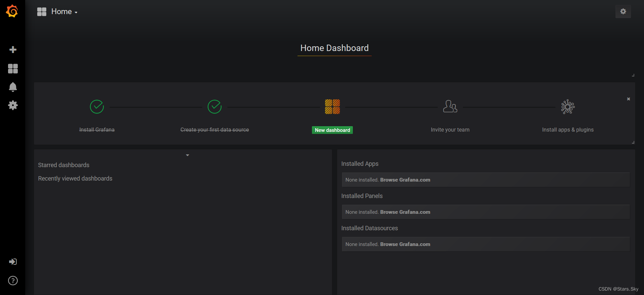Open the Configuration gear in sidebar
The height and width of the screenshot is (295, 644).
(x=13, y=105)
